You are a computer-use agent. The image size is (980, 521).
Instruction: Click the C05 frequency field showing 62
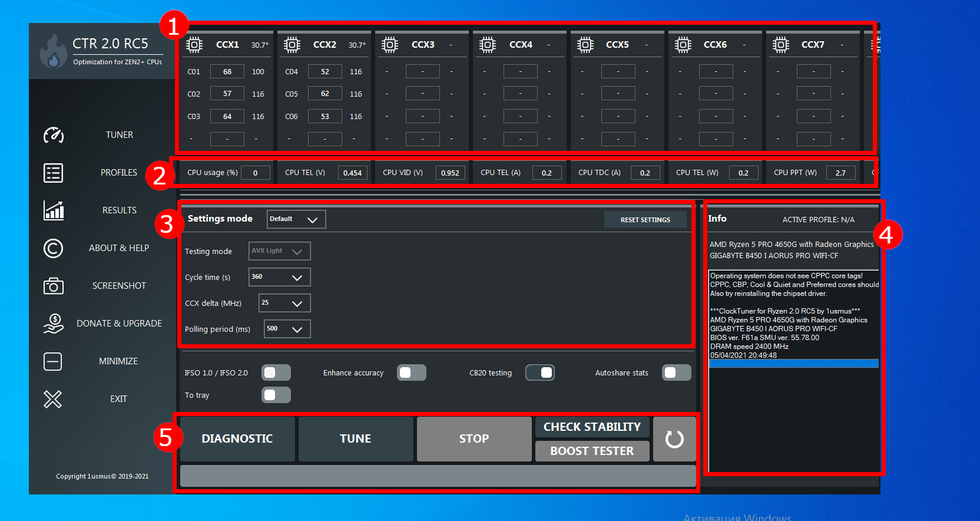325,94
